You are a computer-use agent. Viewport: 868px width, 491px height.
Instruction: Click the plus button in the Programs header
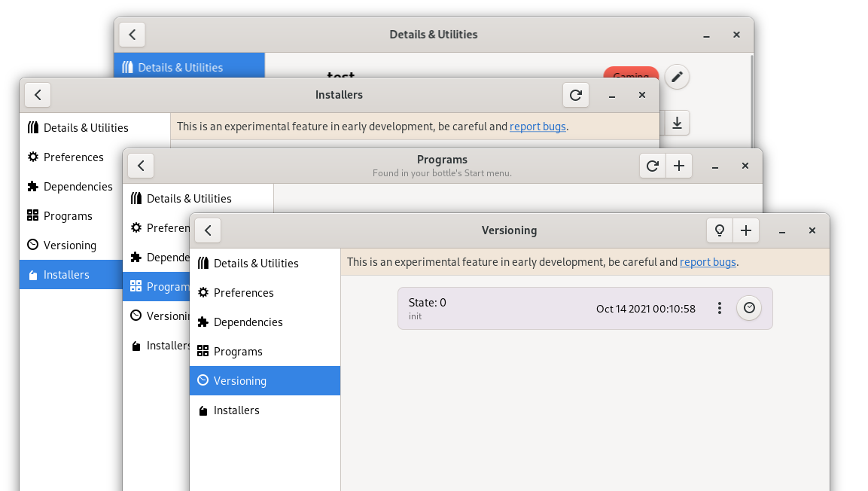(679, 166)
